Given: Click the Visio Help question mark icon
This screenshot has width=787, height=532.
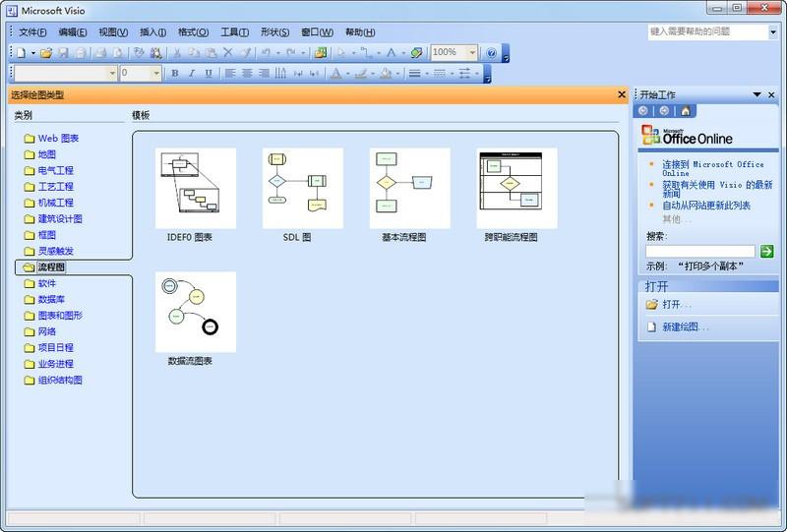Looking at the screenshot, I should pyautogui.click(x=491, y=53).
